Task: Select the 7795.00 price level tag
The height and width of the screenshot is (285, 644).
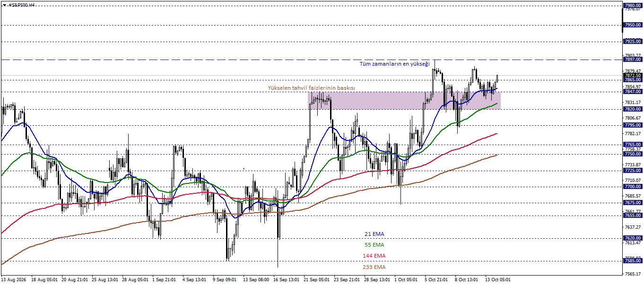Action: [633, 125]
